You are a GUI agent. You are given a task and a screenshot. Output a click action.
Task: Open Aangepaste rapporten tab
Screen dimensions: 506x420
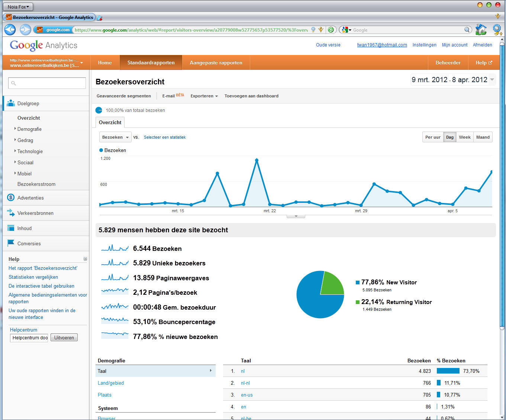tap(216, 62)
